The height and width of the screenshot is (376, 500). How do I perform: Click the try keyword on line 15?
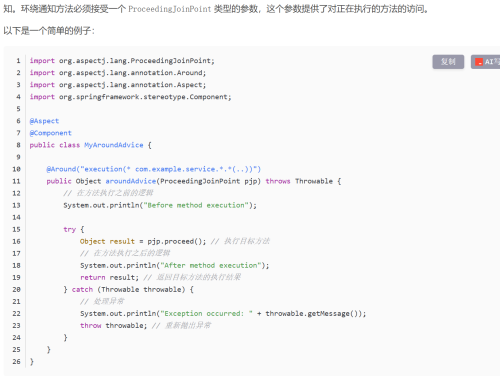pyautogui.click(x=70, y=229)
